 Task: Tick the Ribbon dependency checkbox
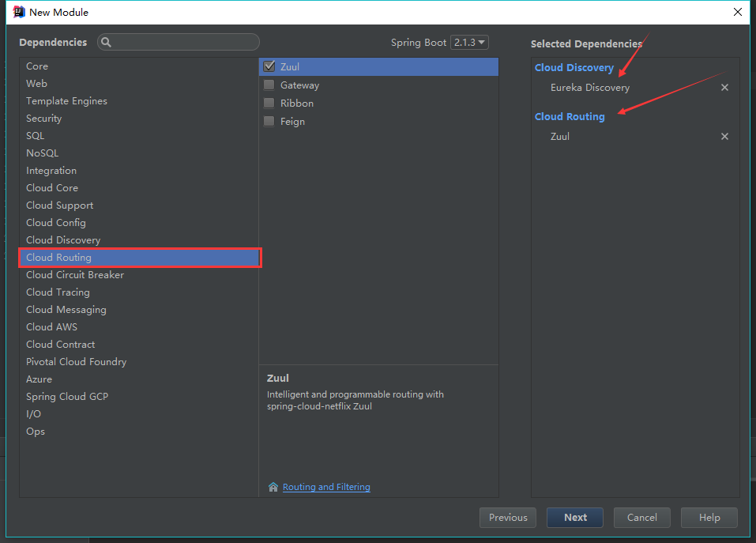click(x=269, y=104)
